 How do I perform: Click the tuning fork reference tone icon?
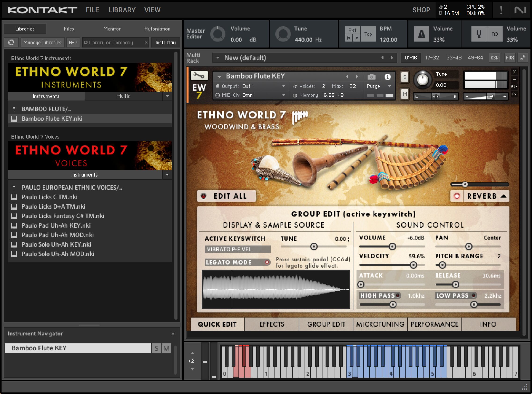479,34
